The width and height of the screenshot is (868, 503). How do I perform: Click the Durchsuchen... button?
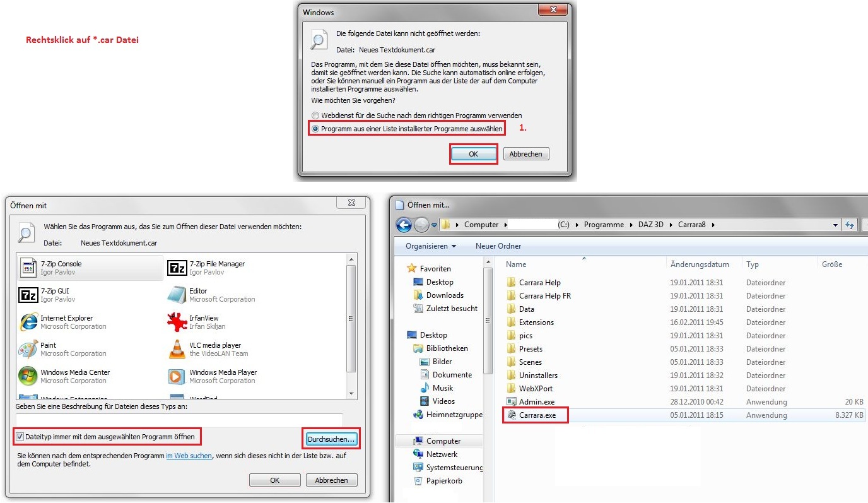point(332,439)
